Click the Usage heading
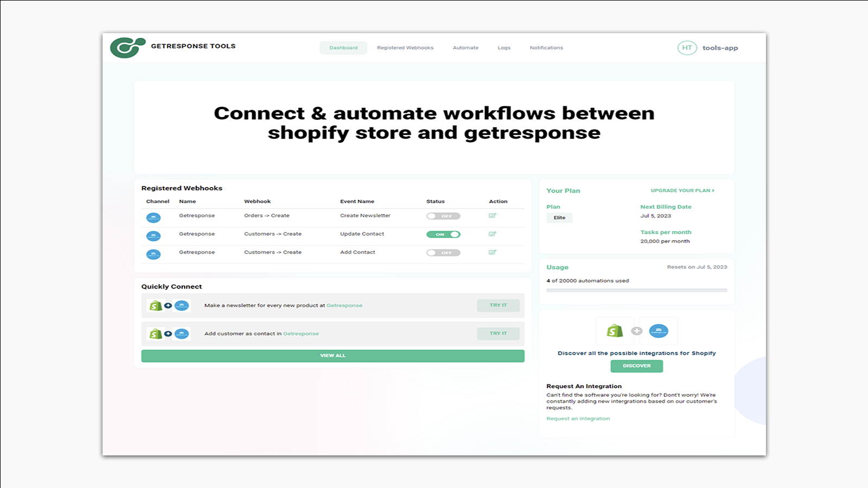Screen dimensions: 868x488 coord(557,267)
